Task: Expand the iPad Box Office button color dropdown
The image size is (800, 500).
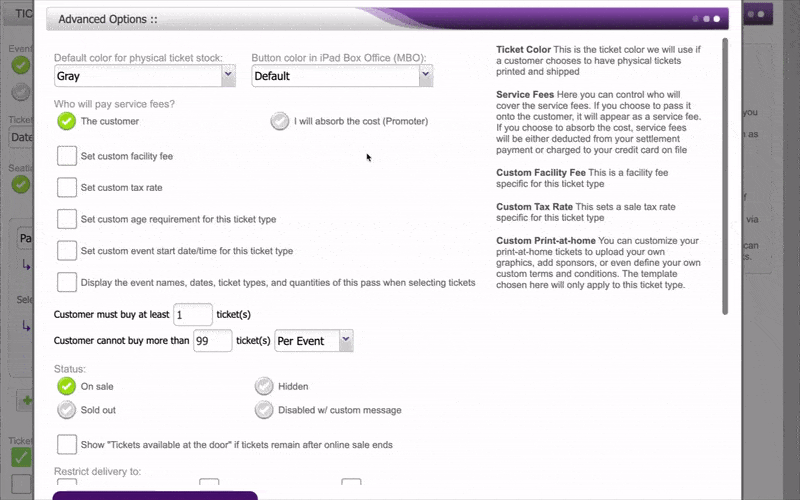Action: coord(341,76)
